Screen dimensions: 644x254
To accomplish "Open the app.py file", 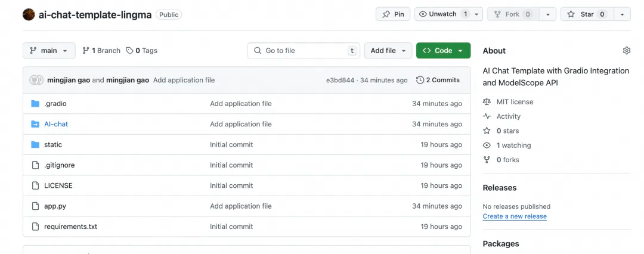I will pyautogui.click(x=55, y=206).
